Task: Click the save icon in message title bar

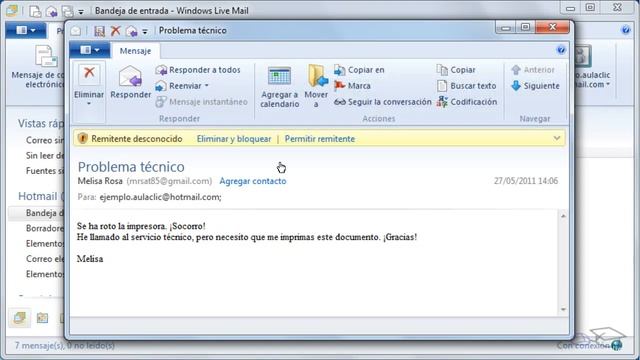Action: click(99, 31)
